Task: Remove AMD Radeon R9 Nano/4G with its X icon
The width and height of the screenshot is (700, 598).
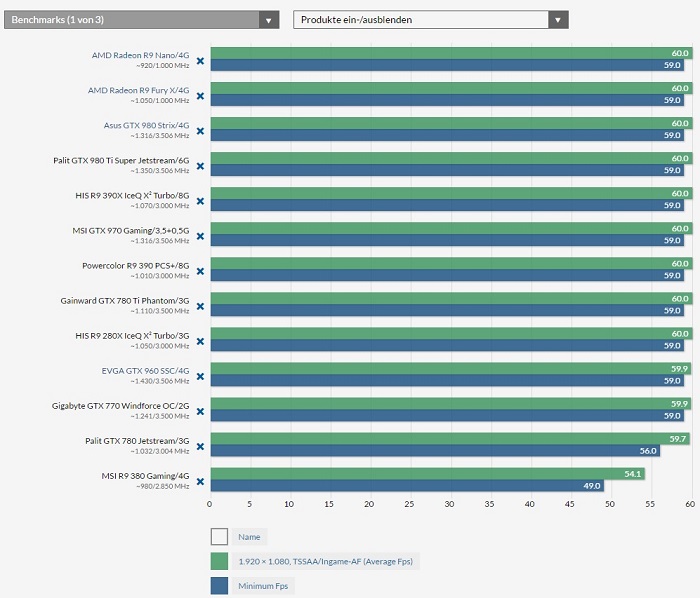Action: click(x=200, y=61)
